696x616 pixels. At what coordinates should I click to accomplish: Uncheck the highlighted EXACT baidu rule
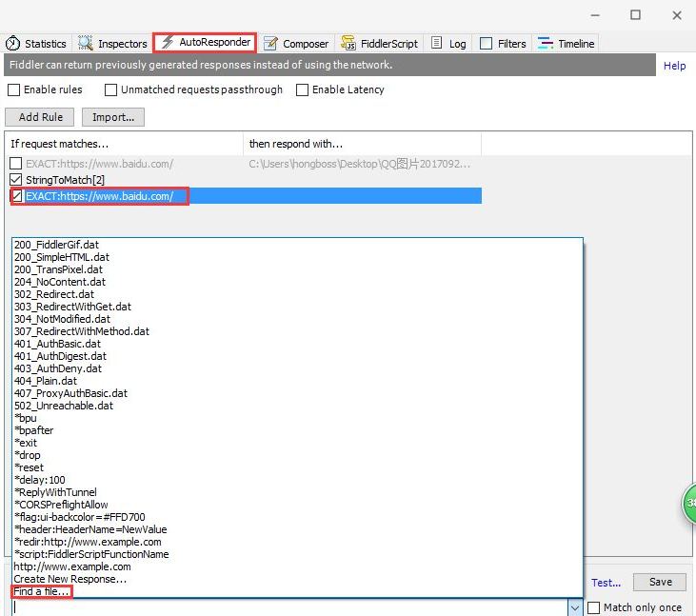click(17, 196)
